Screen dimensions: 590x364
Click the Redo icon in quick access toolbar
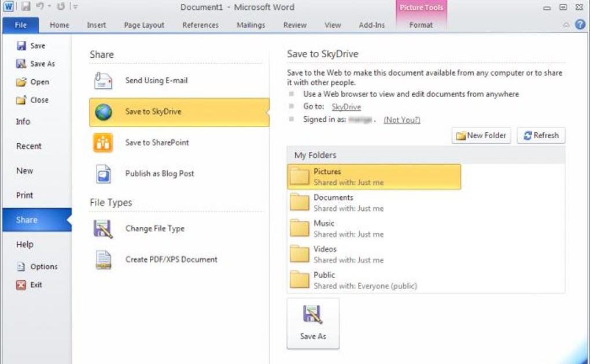pos(61,6)
